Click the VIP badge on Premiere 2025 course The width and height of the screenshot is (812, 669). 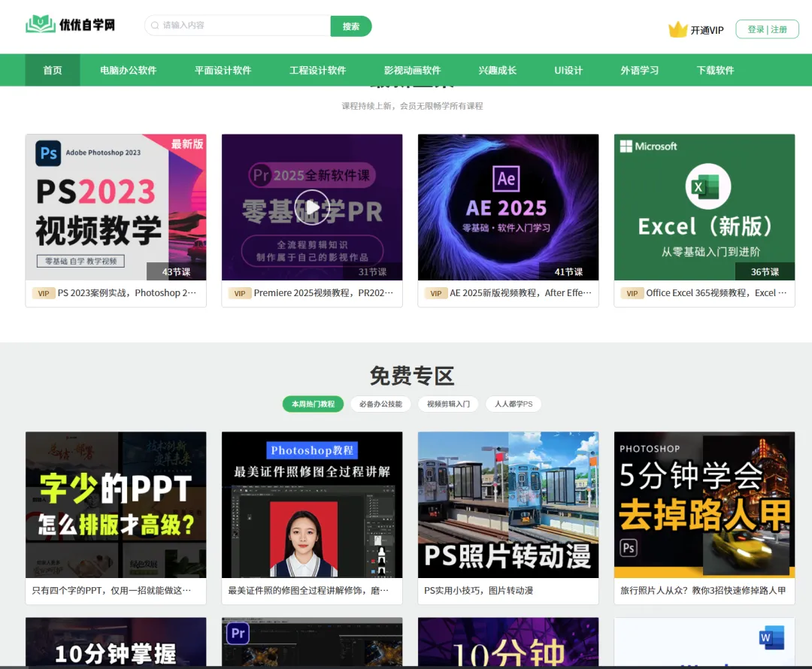click(x=240, y=294)
